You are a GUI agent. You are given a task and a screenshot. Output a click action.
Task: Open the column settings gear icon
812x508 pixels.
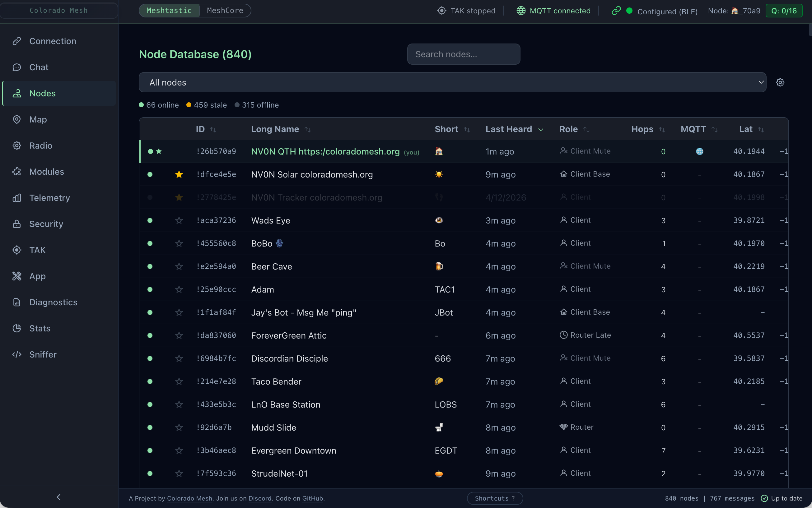pos(780,82)
